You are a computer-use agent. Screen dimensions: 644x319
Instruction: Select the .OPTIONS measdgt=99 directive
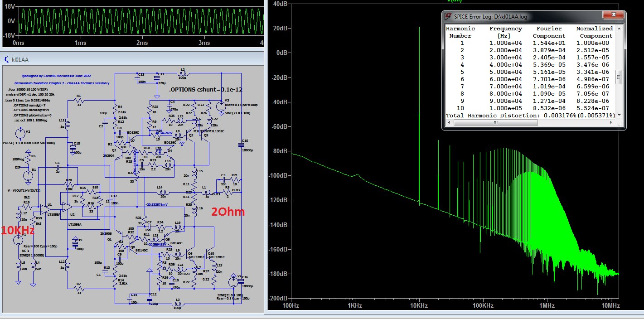[x=31, y=110]
